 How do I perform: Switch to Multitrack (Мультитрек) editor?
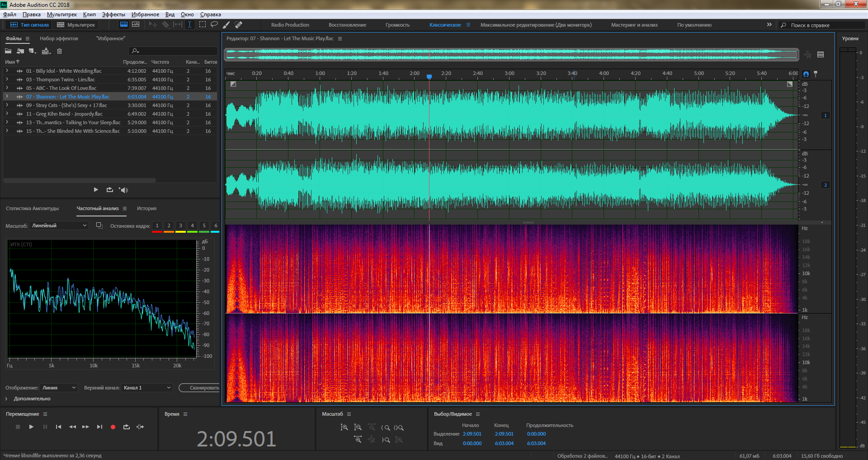pyautogui.click(x=76, y=25)
